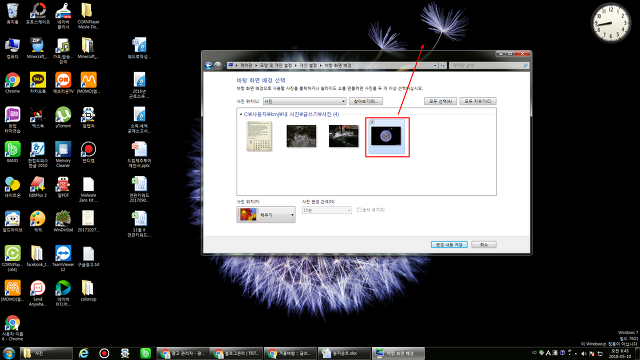Image resolution: width=640 pixels, height=360 pixels.
Task: Launch the orange ON TV shortcut
Action: [x=63, y=82]
